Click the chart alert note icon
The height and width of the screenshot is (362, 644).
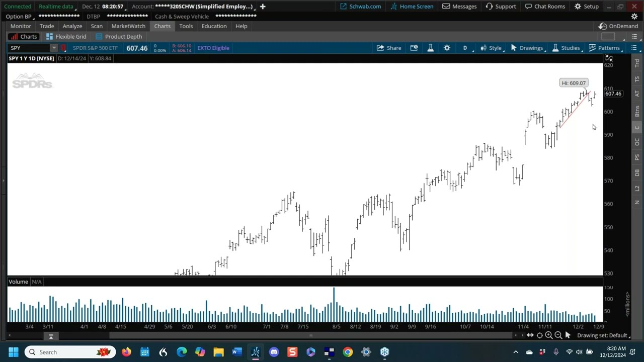414,48
